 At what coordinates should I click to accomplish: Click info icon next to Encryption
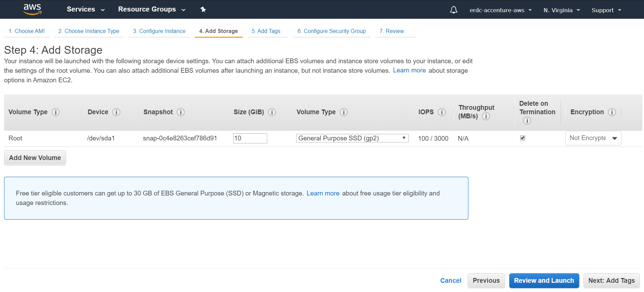coord(612,112)
